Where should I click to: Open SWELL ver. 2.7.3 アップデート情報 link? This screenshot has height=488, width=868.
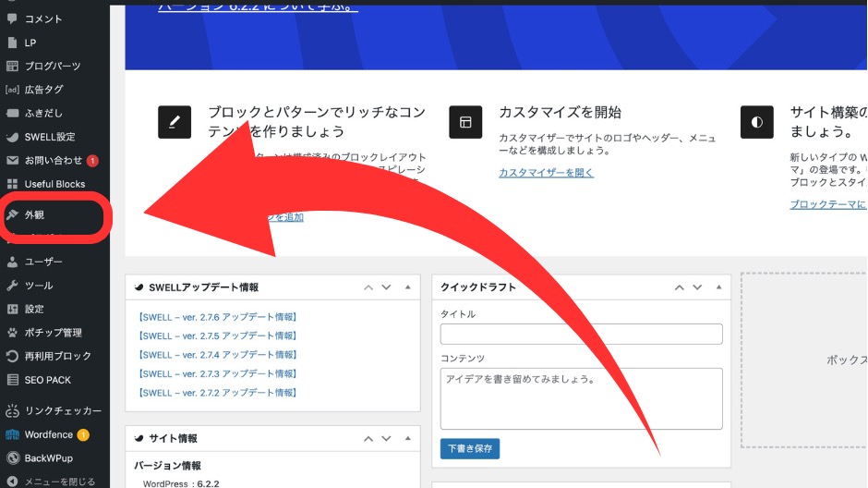point(218,374)
